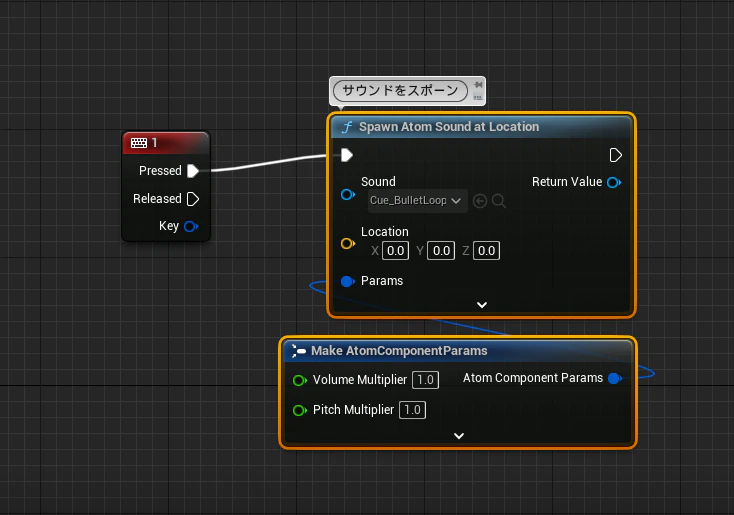734x515 pixels.
Task: Click the use selected asset arrow icon
Action: pyautogui.click(x=480, y=201)
